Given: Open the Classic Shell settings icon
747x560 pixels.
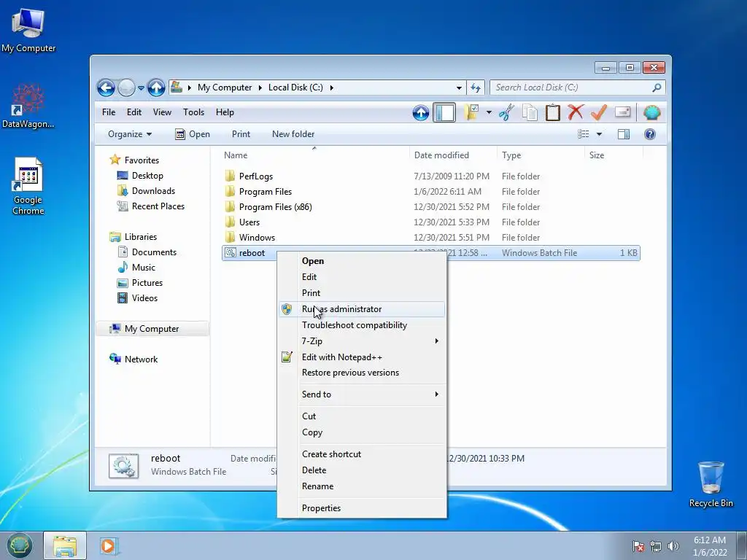Looking at the screenshot, I should tap(651, 113).
